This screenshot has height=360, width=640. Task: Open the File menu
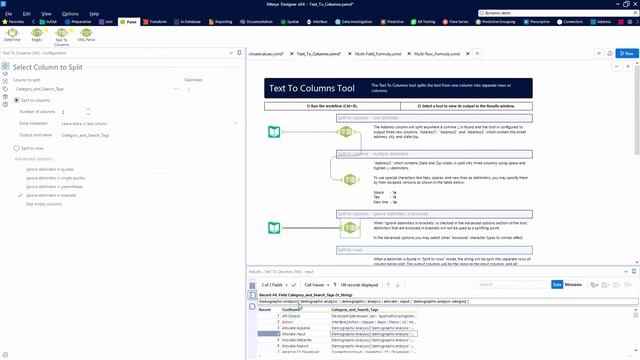pyautogui.click(x=8, y=13)
